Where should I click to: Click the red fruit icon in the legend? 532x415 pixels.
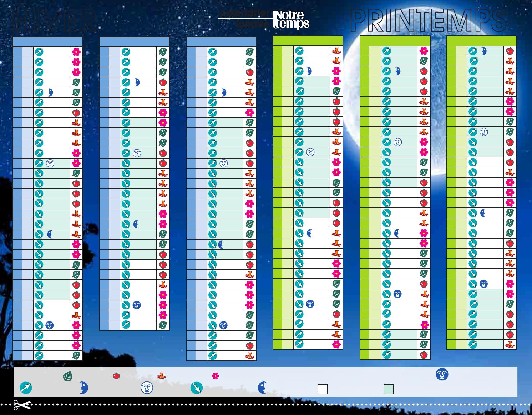[116, 376]
